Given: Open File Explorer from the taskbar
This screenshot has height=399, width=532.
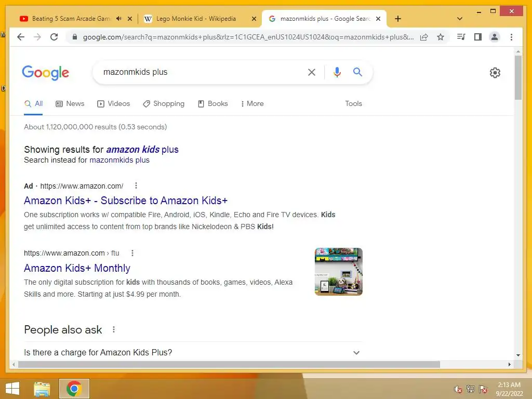Looking at the screenshot, I should (42, 389).
